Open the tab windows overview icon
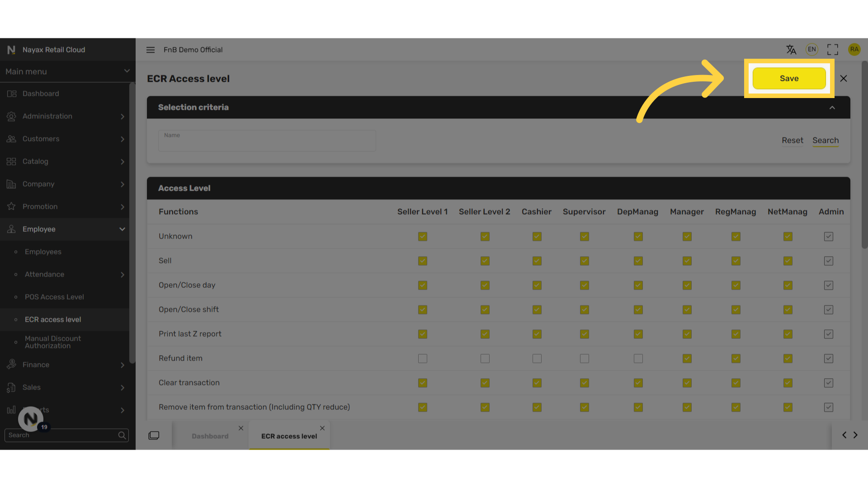The width and height of the screenshot is (868, 488). [x=154, y=435]
